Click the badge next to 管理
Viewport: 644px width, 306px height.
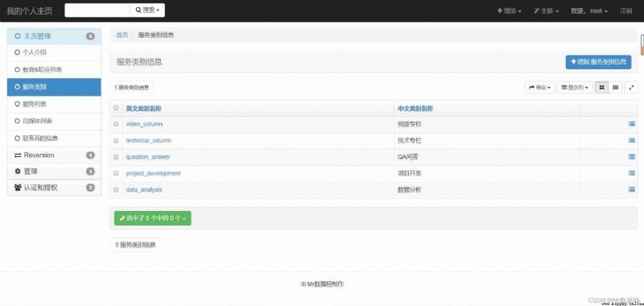pyautogui.click(x=90, y=172)
